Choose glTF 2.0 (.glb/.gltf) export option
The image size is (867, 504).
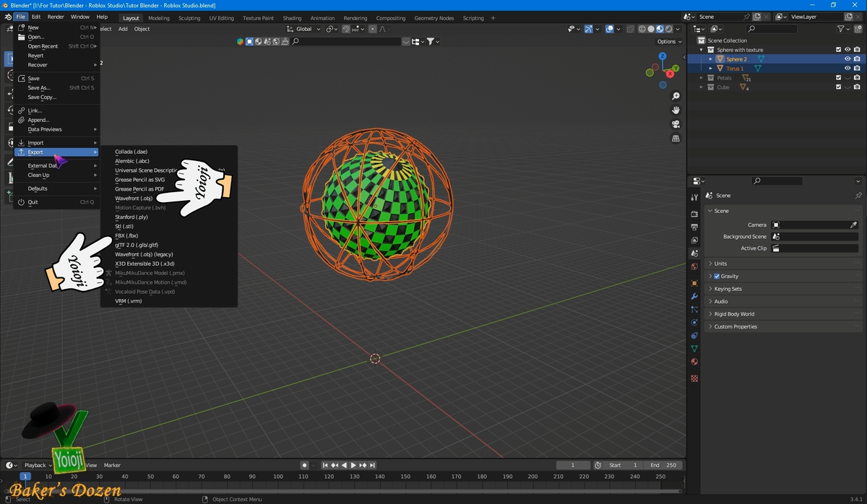(137, 245)
